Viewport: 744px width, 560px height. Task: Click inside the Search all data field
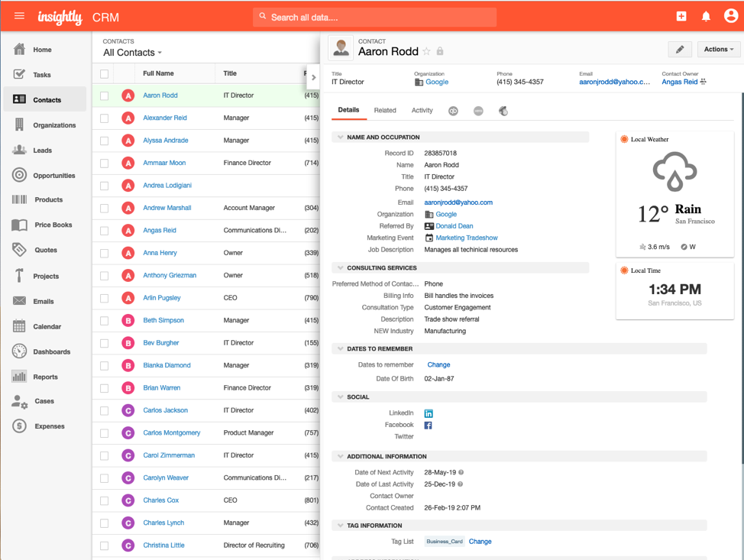pos(374,16)
